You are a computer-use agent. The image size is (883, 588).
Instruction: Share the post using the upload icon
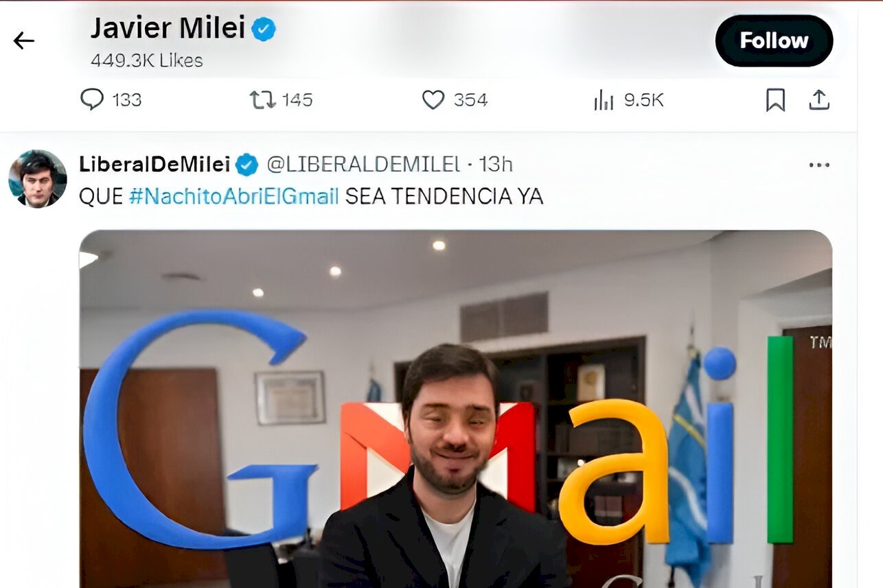coord(818,100)
